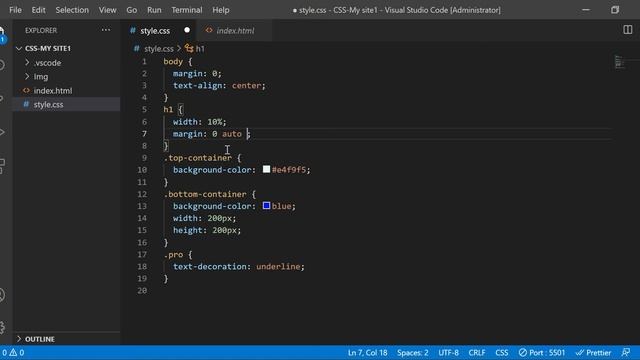Click the margin: 0 auto declaration
The width and height of the screenshot is (640, 360).
[x=211, y=134]
